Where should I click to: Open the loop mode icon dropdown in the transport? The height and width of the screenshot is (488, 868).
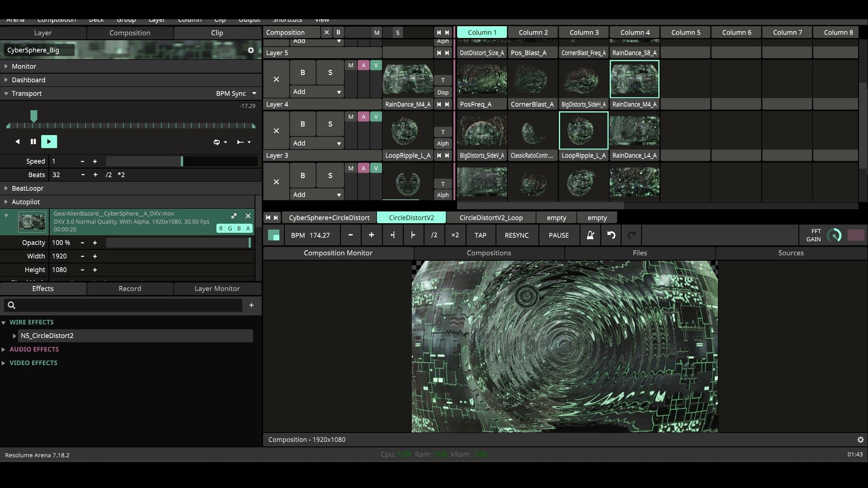pos(220,142)
